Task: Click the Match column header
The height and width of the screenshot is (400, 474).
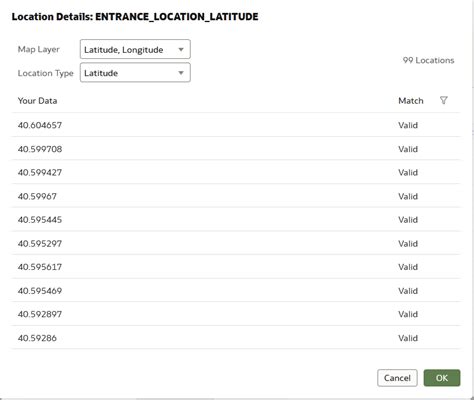Action: (x=411, y=101)
